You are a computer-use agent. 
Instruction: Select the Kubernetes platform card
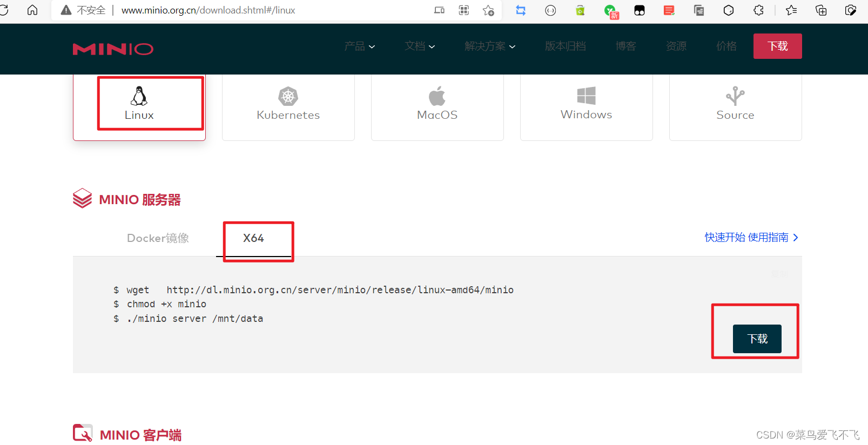pos(288,107)
